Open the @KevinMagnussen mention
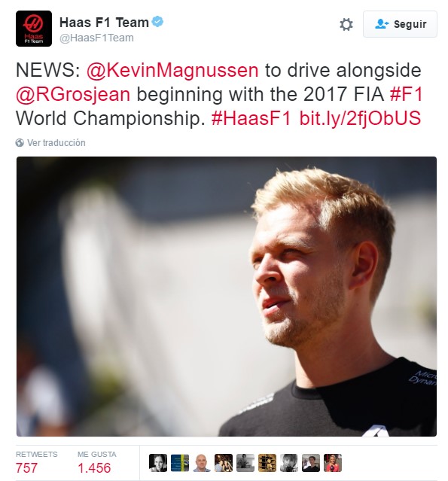The width and height of the screenshot is (448, 481). pos(172,70)
